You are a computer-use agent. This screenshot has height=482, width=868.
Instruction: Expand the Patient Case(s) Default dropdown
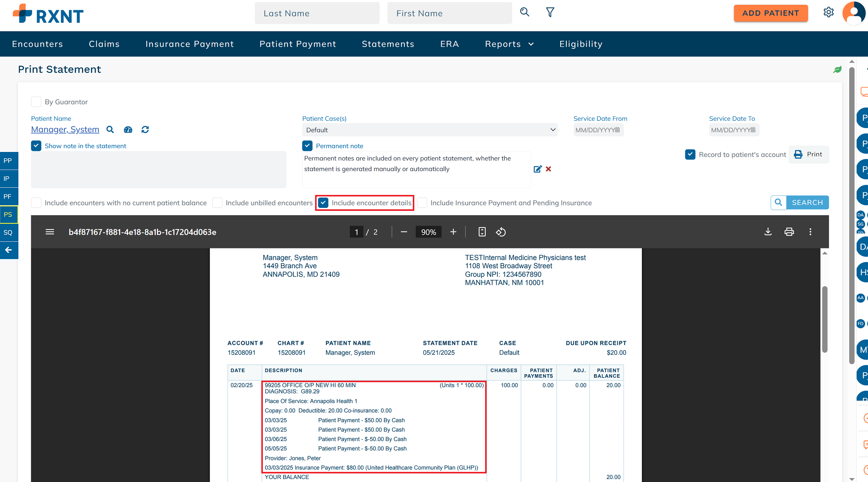[x=429, y=130]
